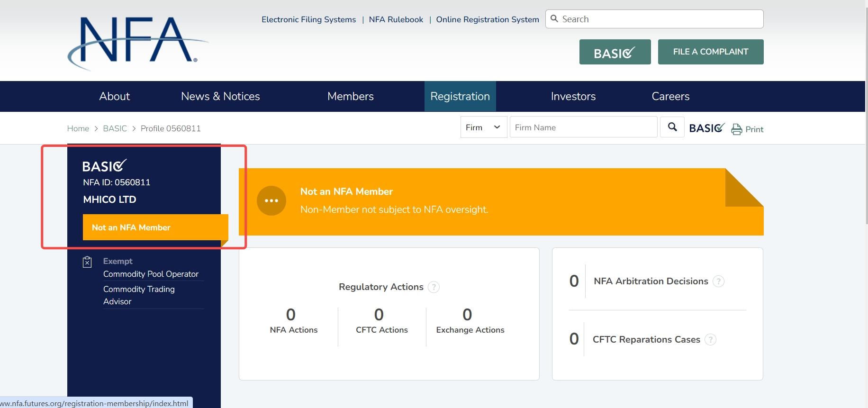Screen dimensions: 868x408
Task: Open the News & Notices menu
Action: [x=220, y=96]
